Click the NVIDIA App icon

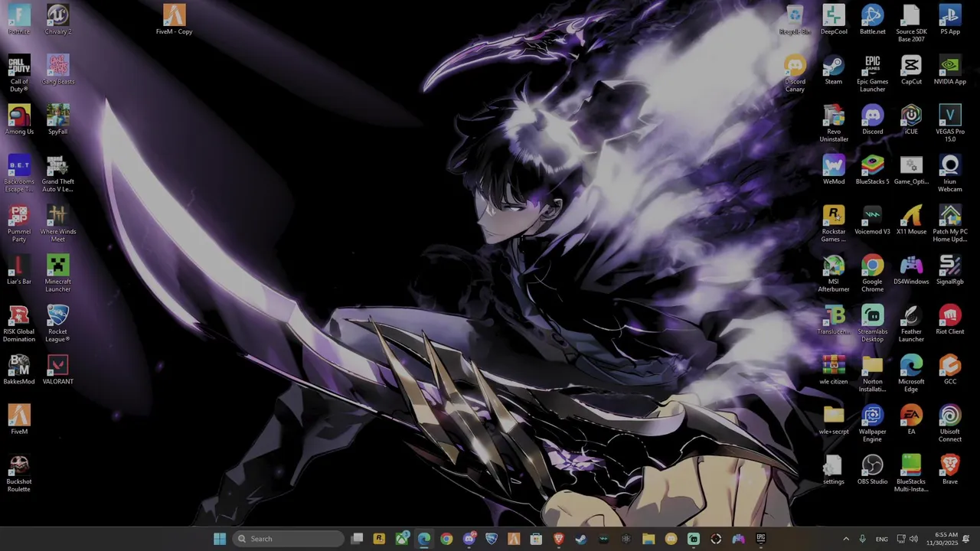tap(950, 70)
